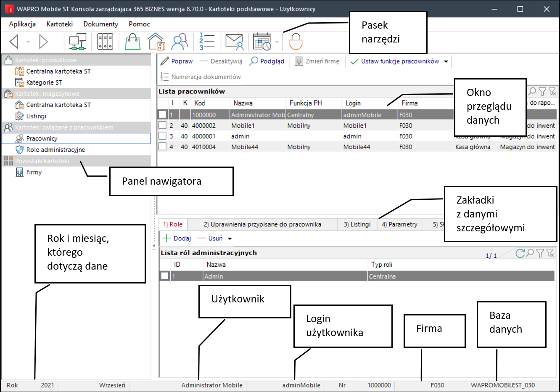Sort employees by Login column header
The image size is (560, 392).
pyautogui.click(x=370, y=103)
